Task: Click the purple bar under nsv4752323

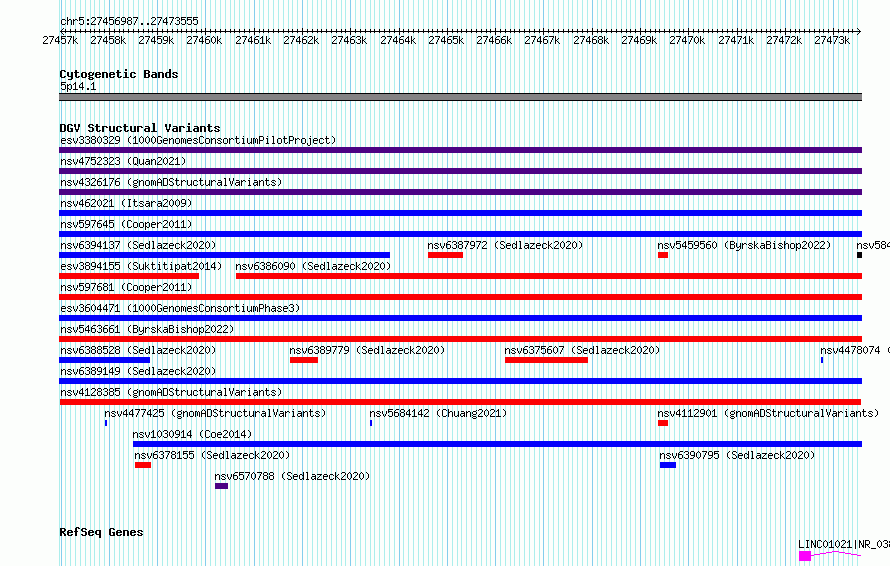Action: (460, 171)
